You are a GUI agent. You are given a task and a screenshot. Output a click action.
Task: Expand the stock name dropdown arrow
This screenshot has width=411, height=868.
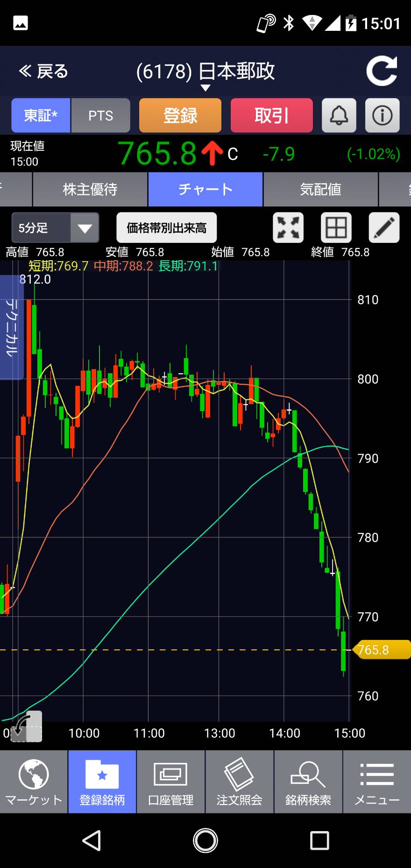[205, 88]
